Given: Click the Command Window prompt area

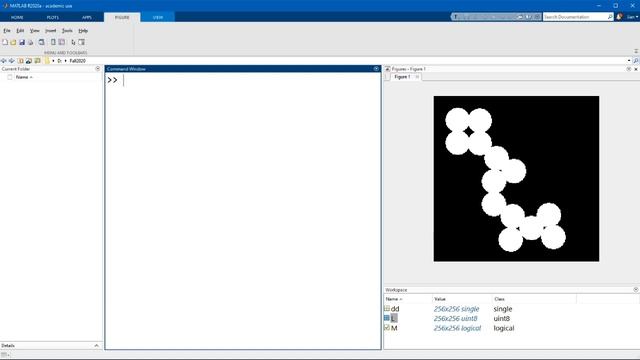Looking at the screenshot, I should pos(243,210).
